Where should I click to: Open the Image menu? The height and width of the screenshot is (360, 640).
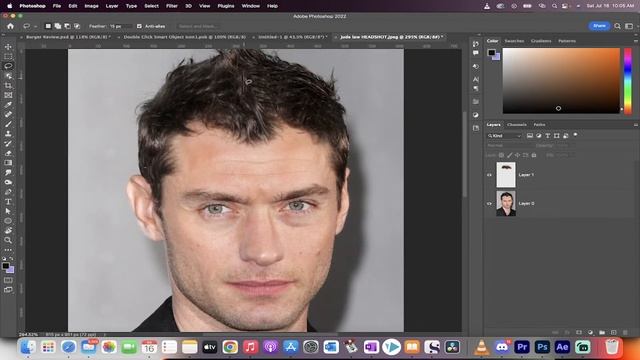point(91,6)
